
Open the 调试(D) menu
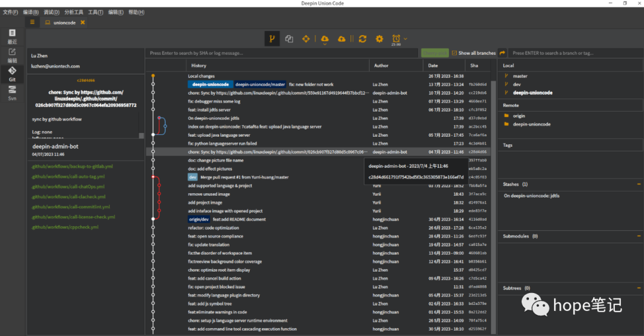click(x=52, y=13)
